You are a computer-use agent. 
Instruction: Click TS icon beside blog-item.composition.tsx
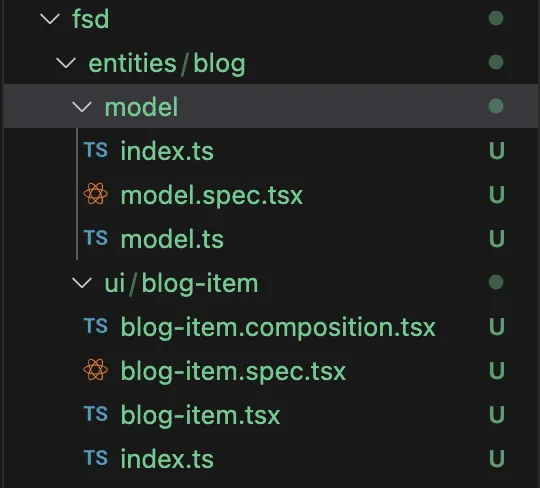coord(96,326)
